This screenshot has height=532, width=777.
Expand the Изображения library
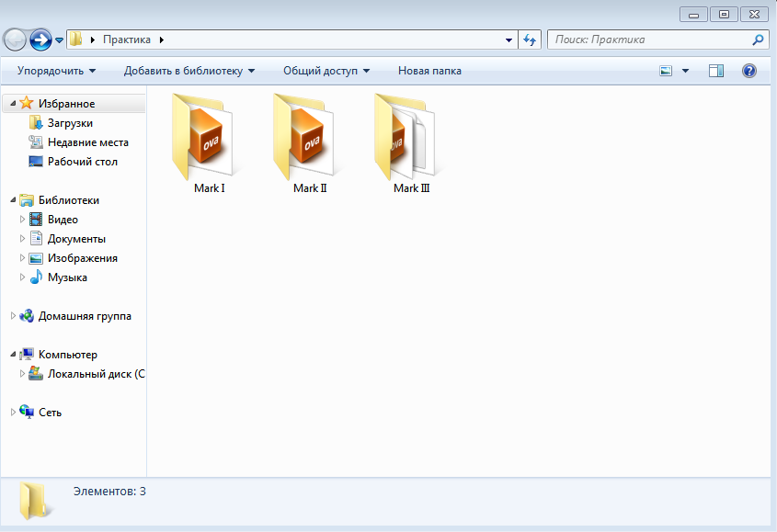[22, 257]
